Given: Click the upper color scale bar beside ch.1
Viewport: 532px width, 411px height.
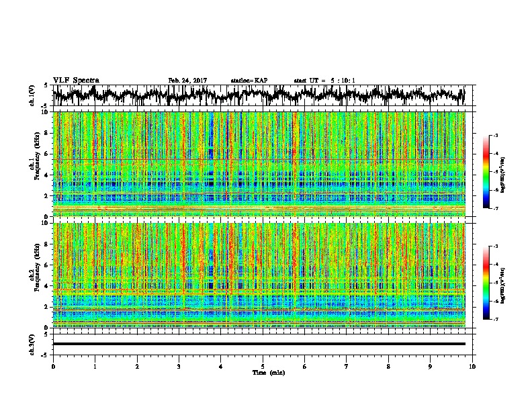Looking at the screenshot, I should pyautogui.click(x=486, y=172).
